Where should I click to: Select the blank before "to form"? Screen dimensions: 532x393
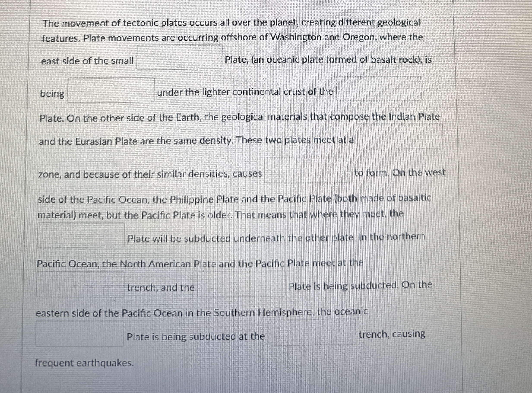308,170
